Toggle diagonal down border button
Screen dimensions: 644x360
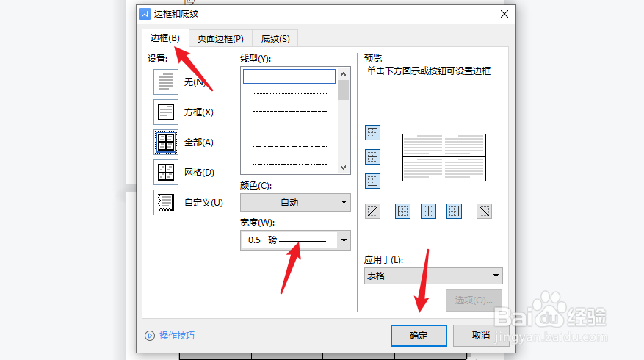click(484, 212)
